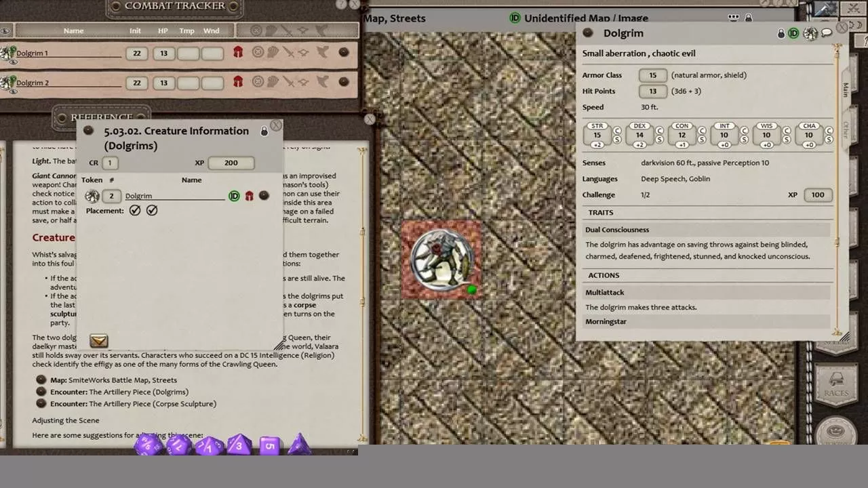Open the fist attributes section for Dolgrim 1
The height and width of the screenshot is (488, 868).
(x=273, y=52)
